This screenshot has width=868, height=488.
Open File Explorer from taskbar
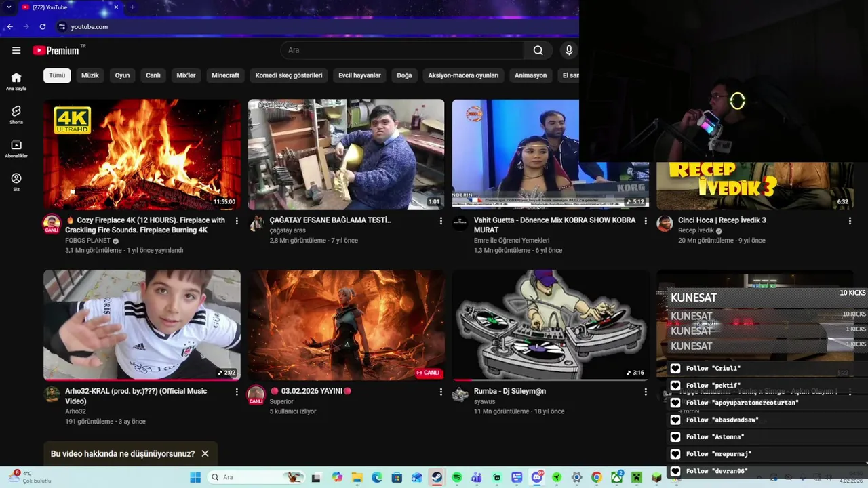(357, 477)
